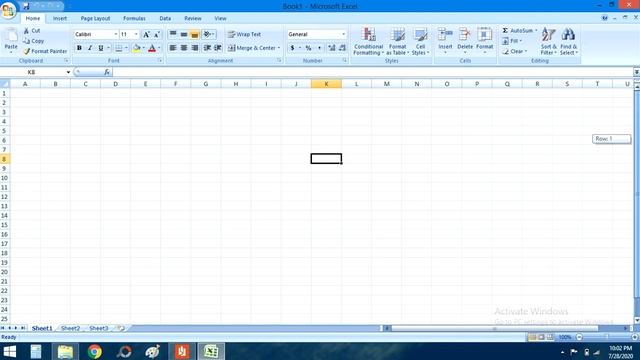This screenshot has height=360, width=640.
Task: Switch to the Sheet3 tab
Action: tap(99, 328)
